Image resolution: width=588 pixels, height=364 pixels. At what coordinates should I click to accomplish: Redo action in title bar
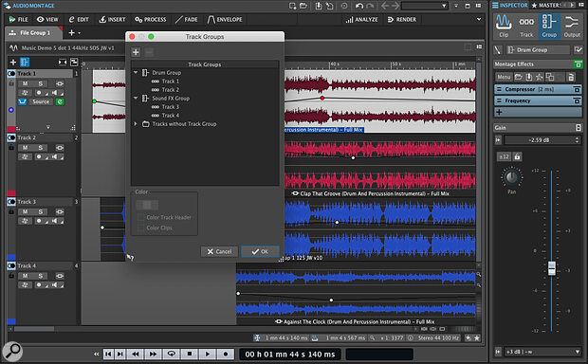(370, 6)
